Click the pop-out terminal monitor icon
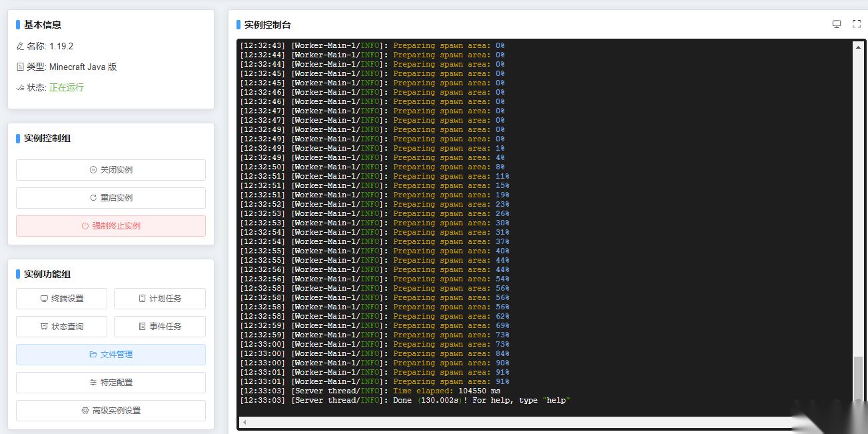 837,24
